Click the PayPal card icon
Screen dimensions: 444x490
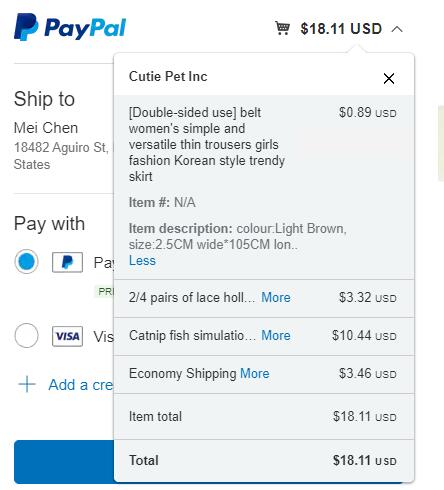(x=67, y=262)
